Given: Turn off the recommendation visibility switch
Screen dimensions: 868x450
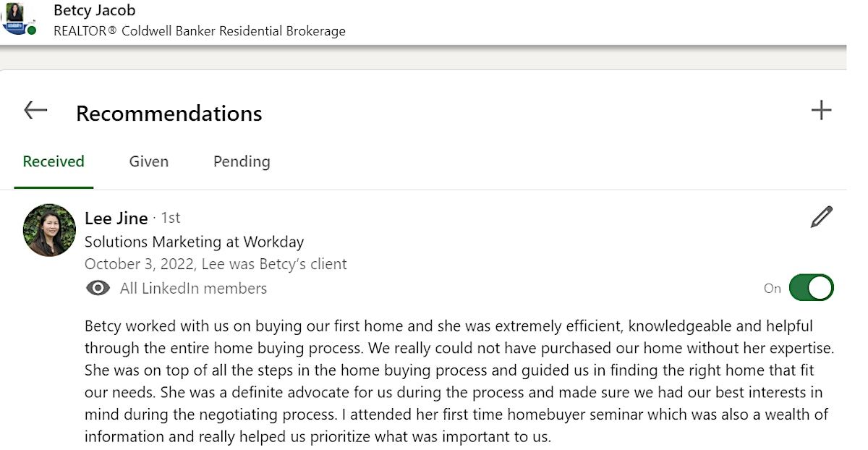Looking at the screenshot, I should 811,288.
